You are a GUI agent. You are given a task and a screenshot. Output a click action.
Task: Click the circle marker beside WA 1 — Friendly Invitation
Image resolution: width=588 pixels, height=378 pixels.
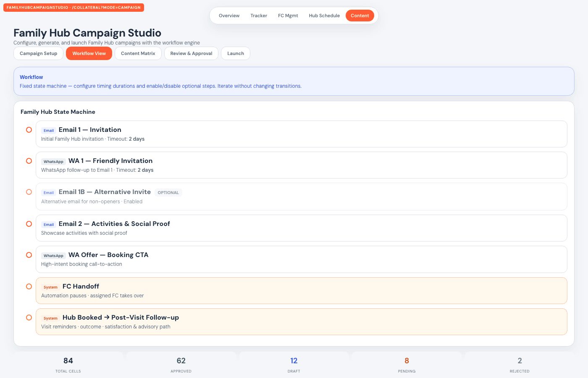point(29,161)
